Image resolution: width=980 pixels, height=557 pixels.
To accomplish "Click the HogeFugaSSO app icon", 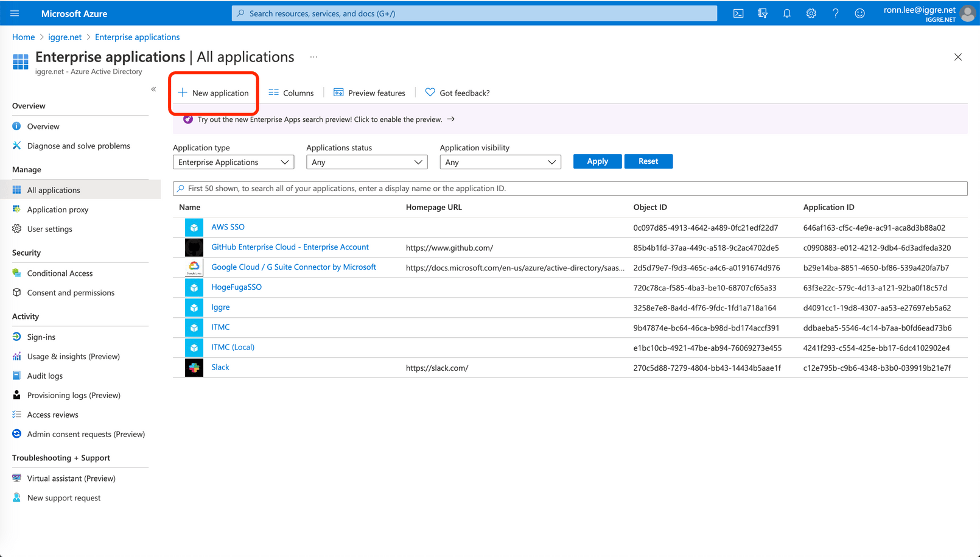I will 194,288.
